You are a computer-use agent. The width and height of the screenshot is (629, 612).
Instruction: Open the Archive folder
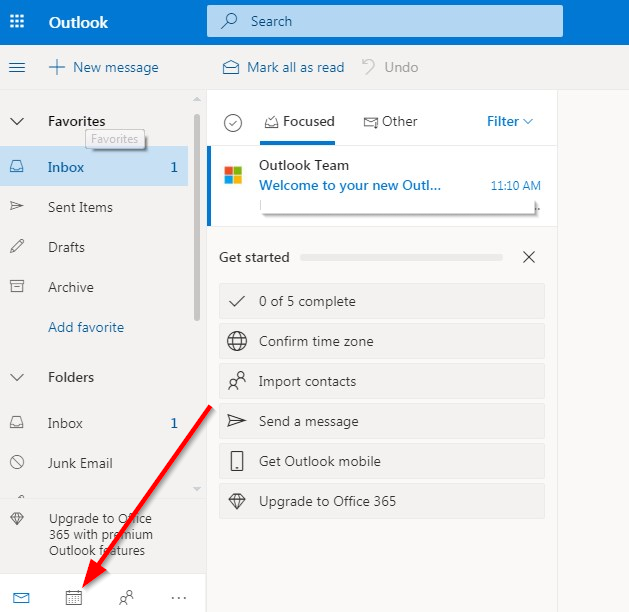pos(94,287)
